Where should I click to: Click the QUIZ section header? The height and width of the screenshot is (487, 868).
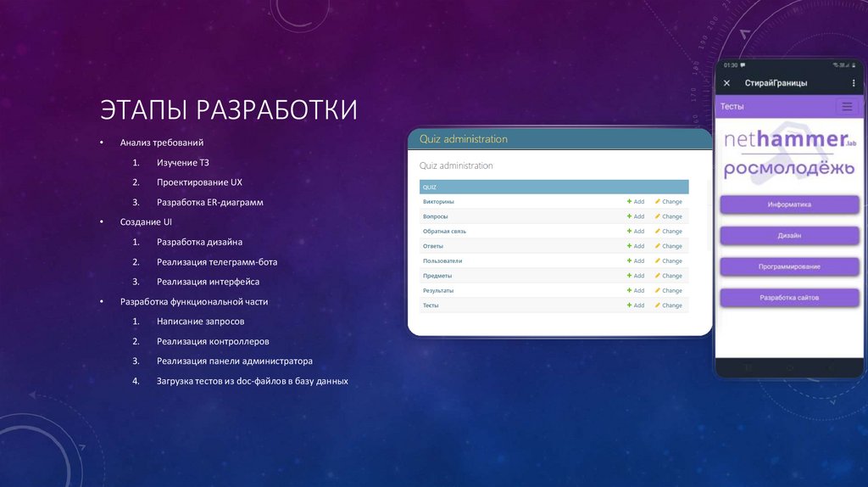click(x=430, y=187)
